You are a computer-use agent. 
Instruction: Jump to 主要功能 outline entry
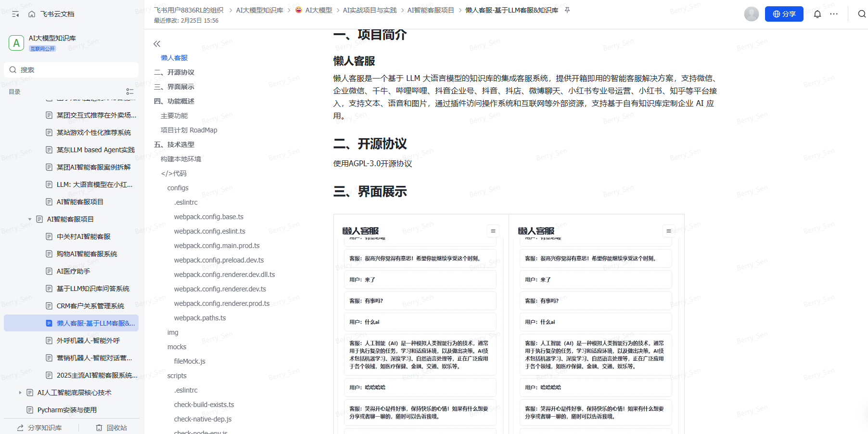point(174,116)
